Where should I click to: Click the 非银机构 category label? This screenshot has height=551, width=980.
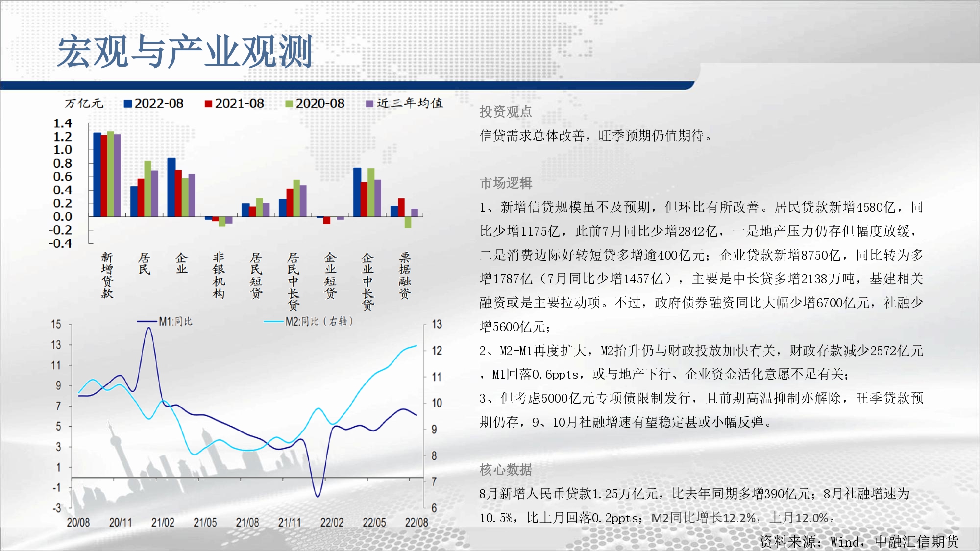(219, 275)
